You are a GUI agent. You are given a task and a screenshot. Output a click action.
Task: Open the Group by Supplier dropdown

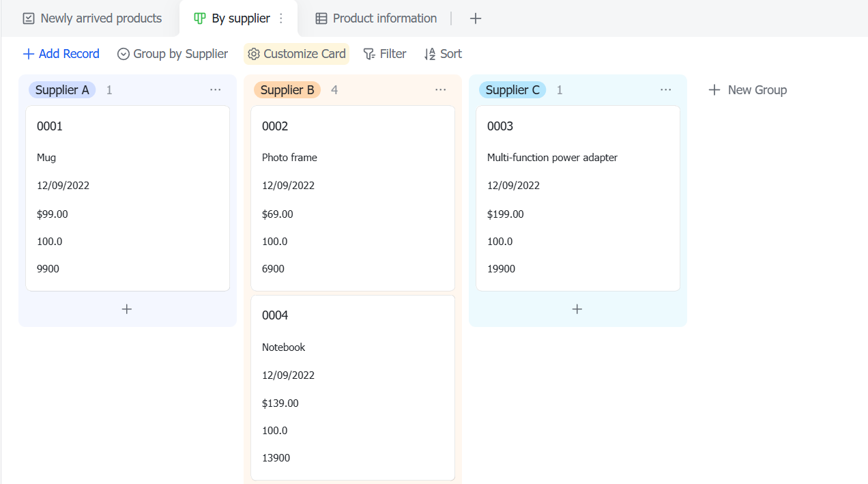(x=173, y=54)
